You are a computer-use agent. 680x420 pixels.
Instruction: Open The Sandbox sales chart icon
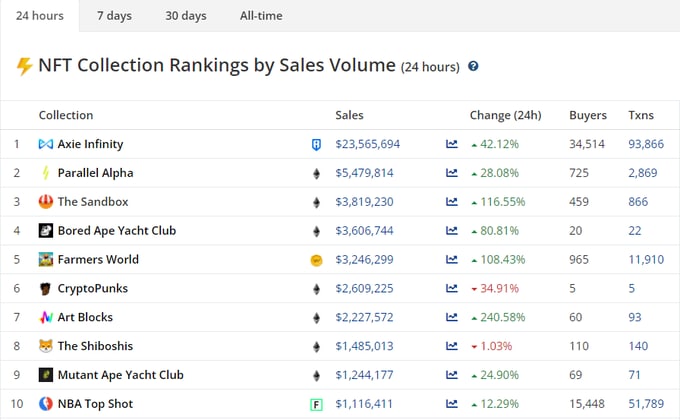click(452, 202)
